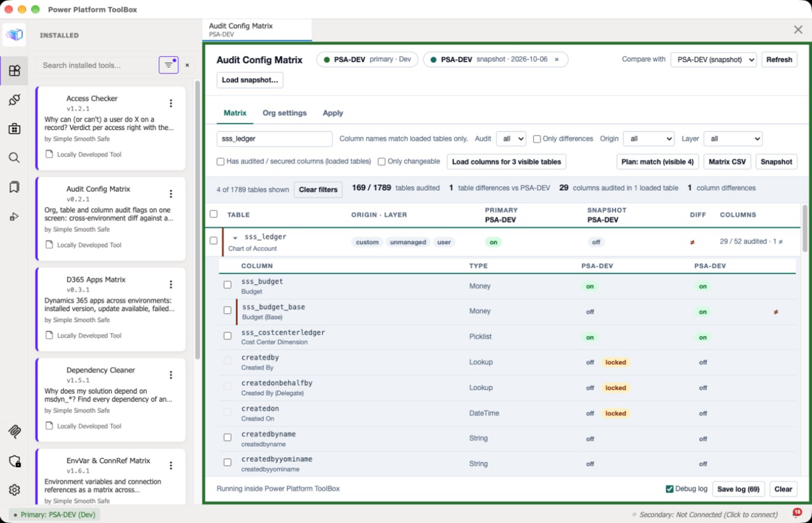Click the table filter text field
Image resolution: width=812 pixels, height=523 pixels.
point(275,139)
